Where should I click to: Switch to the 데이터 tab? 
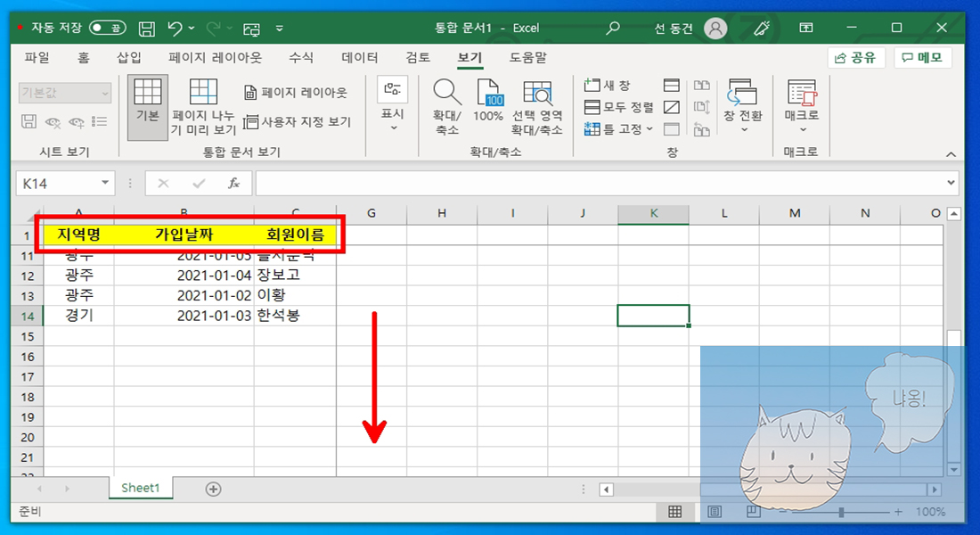coord(359,58)
